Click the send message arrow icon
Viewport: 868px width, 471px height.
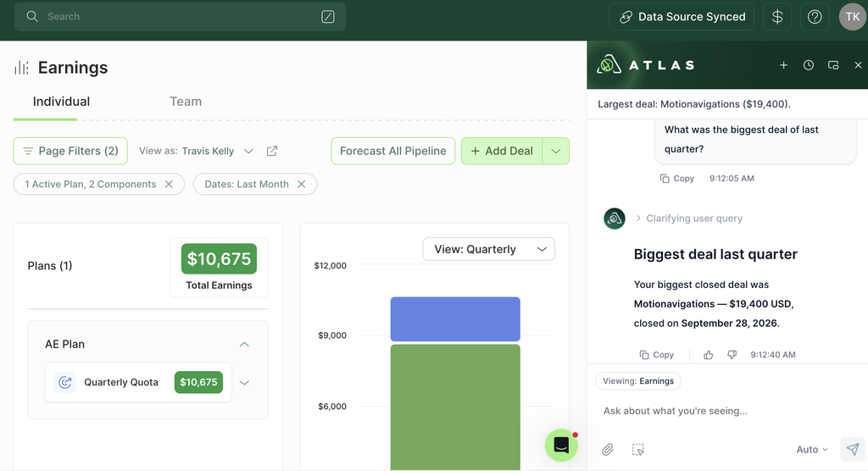853,450
